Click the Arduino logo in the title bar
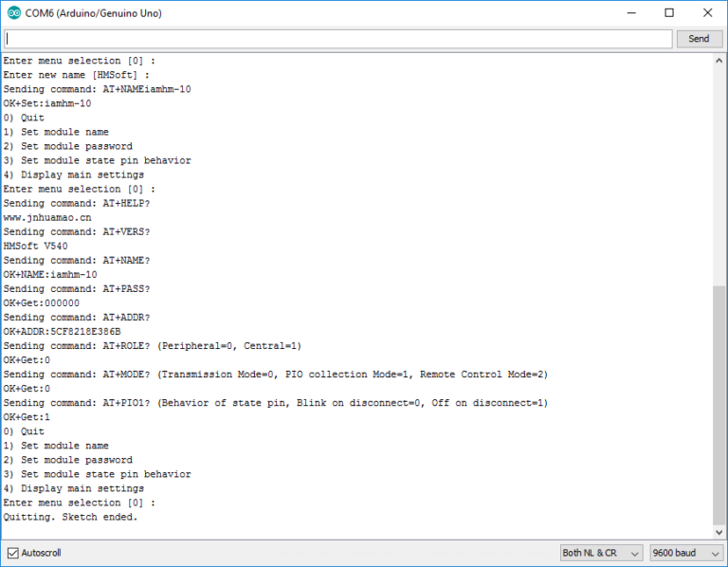728x567 pixels. 12,13
